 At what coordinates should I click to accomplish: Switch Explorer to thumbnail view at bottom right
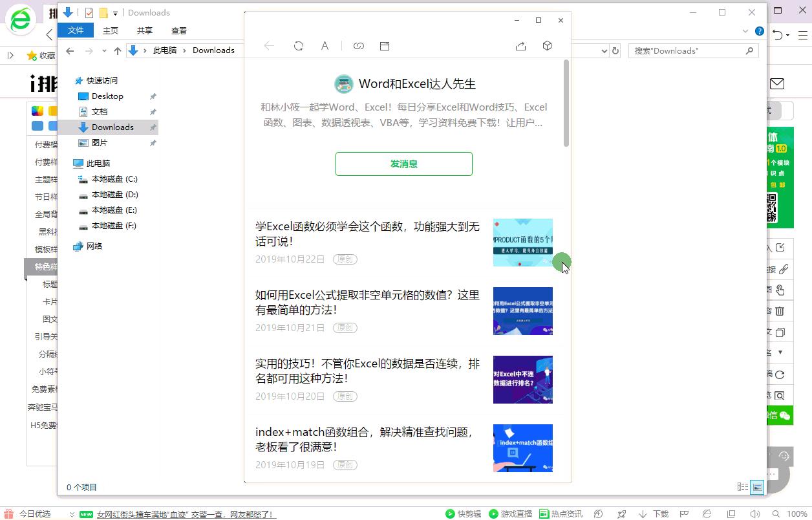point(756,487)
